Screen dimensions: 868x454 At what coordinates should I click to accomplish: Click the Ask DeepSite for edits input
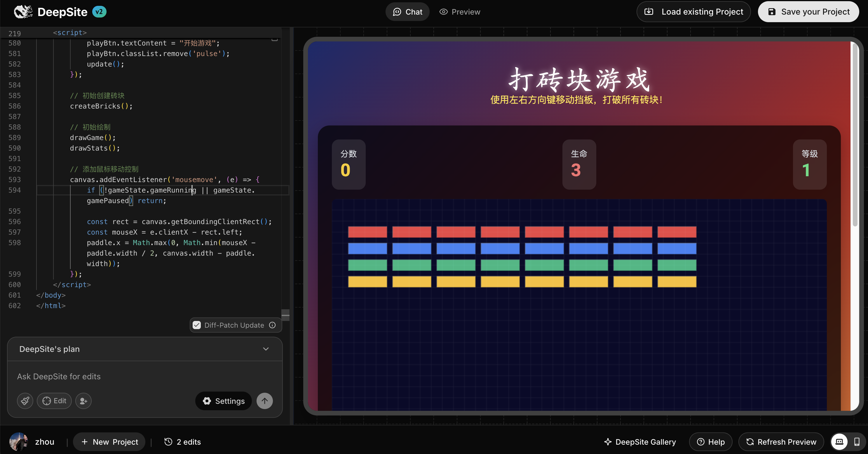145,376
